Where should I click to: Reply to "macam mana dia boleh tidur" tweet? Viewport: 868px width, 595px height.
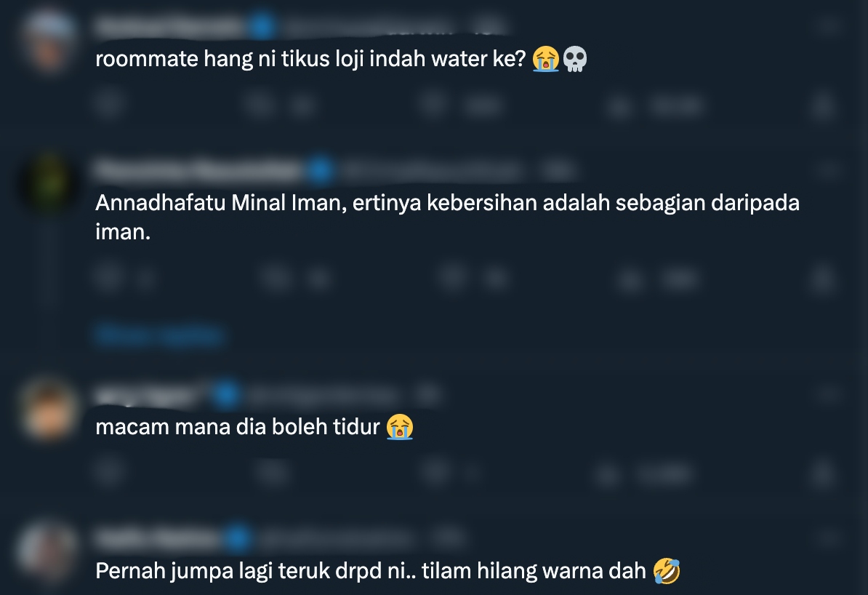click(x=108, y=473)
